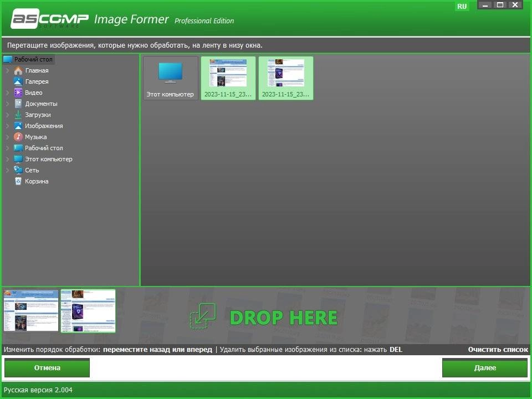This screenshot has height=399, width=532.
Task: Select second highlighted thumbnail in processing strip
Action: pos(88,310)
